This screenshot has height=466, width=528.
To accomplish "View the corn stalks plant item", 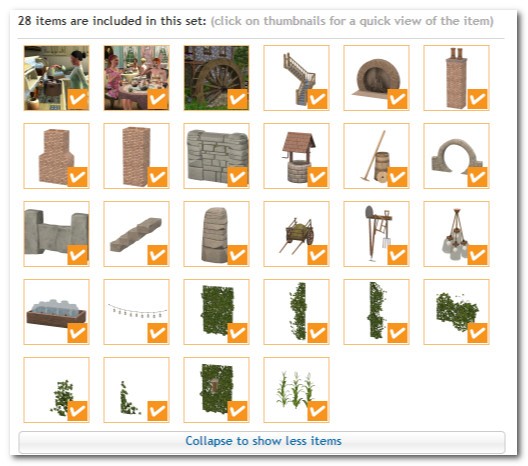I will coord(296,390).
